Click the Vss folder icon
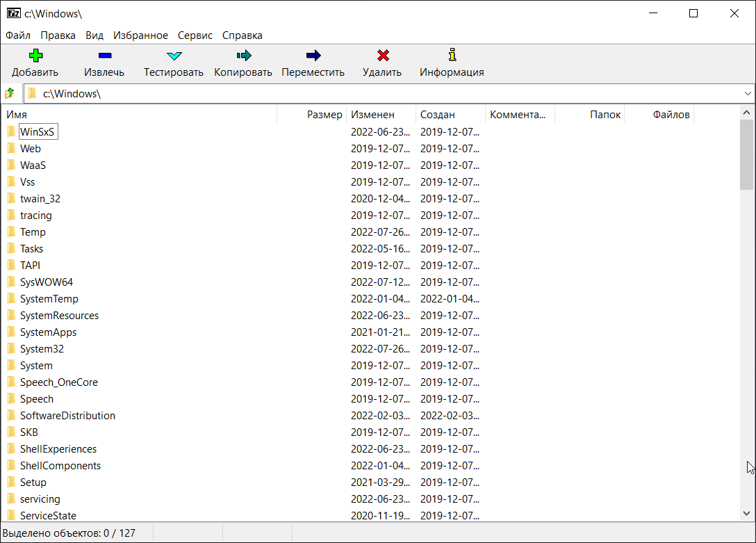Image resolution: width=756 pixels, height=543 pixels. tap(12, 181)
